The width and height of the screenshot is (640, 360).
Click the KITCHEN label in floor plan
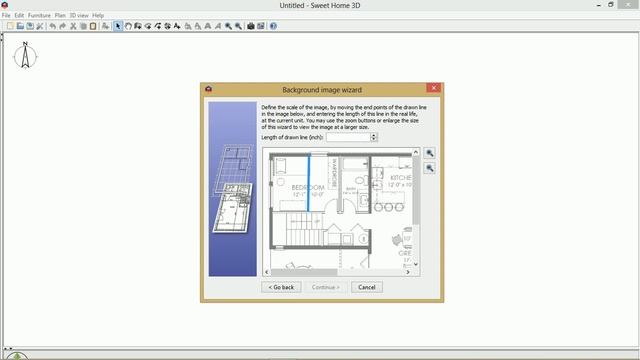coord(400,178)
